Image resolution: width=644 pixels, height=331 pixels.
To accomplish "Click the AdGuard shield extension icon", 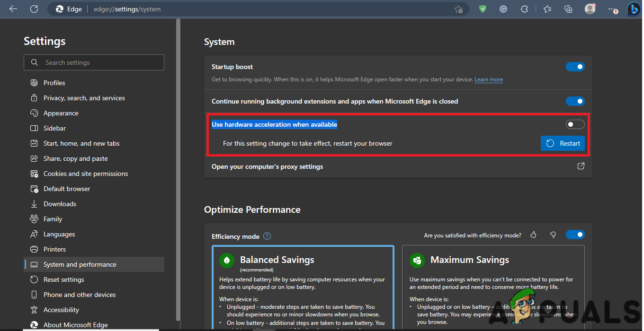I will click(x=483, y=9).
